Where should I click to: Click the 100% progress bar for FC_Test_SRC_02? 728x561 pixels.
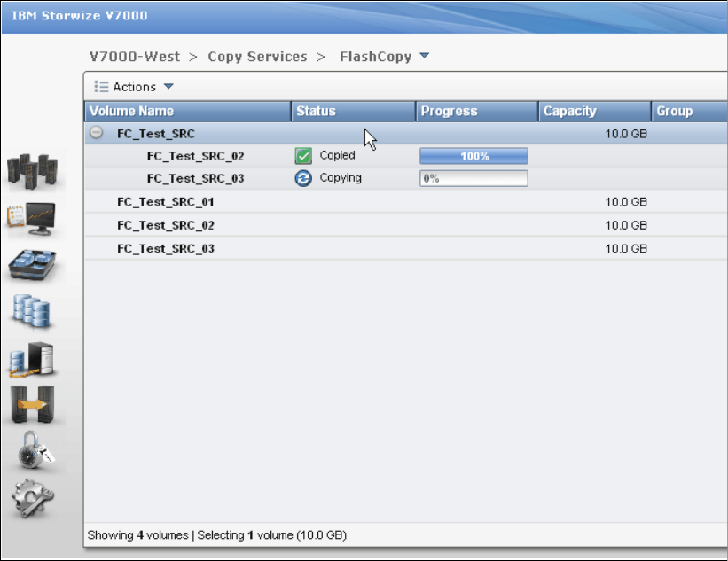[474, 156]
